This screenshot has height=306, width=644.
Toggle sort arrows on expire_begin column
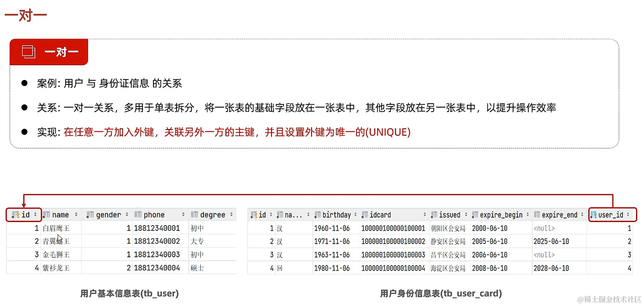click(x=528, y=215)
